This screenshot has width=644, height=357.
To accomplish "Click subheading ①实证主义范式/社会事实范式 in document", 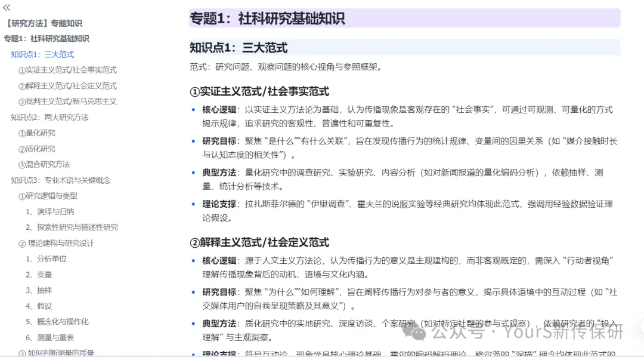I will (x=259, y=91).
